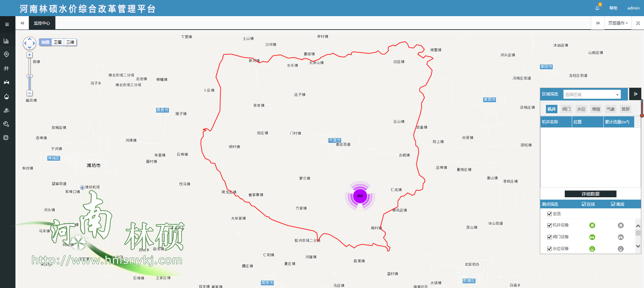644x288 pixels.
Task: Toggle the hamburger menu icon
Action: pyautogui.click(x=7, y=24)
